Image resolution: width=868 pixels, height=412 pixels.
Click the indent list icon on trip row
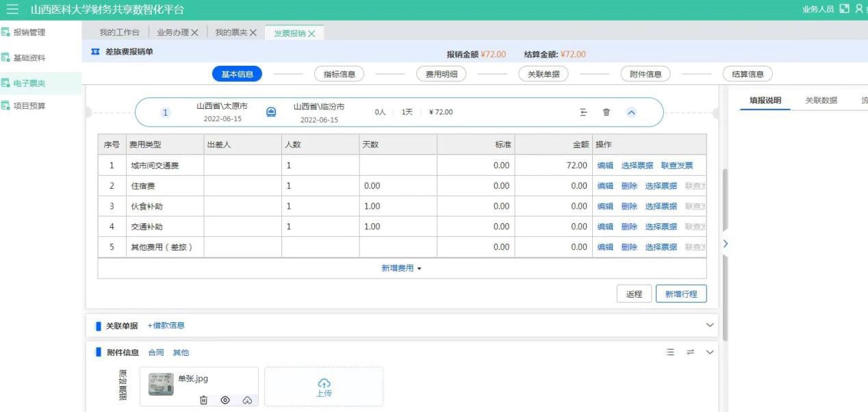click(583, 112)
